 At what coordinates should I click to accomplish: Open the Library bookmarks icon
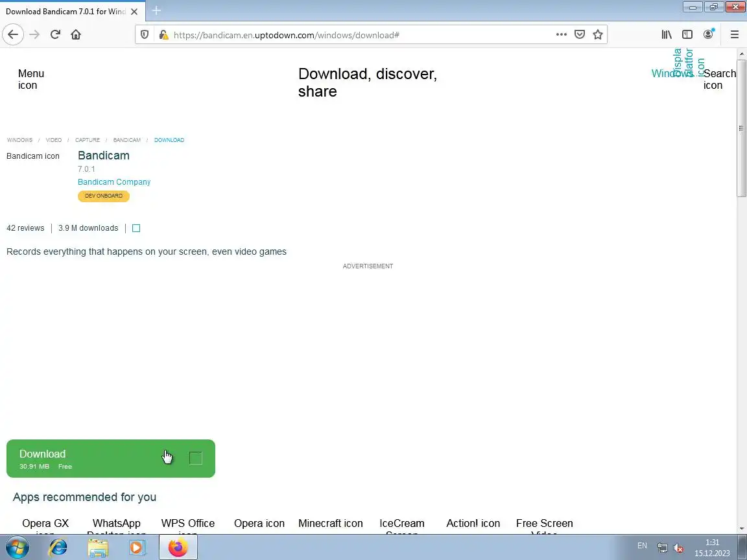[x=667, y=35]
